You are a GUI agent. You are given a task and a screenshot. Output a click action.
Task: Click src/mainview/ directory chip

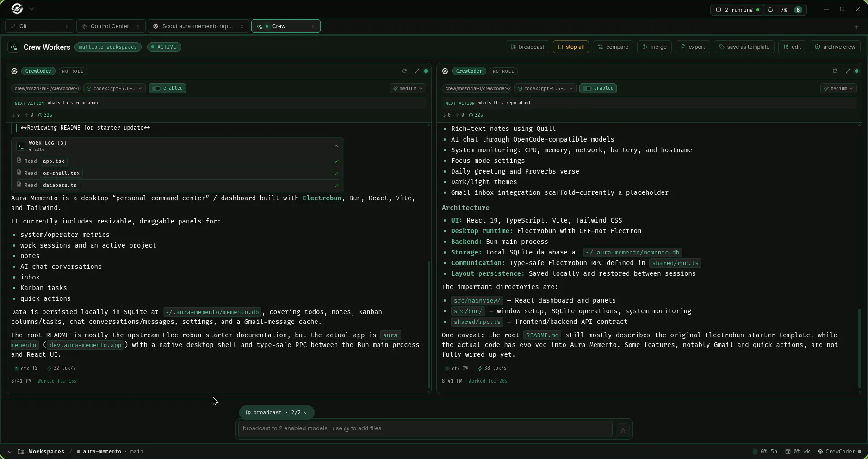[x=477, y=301]
